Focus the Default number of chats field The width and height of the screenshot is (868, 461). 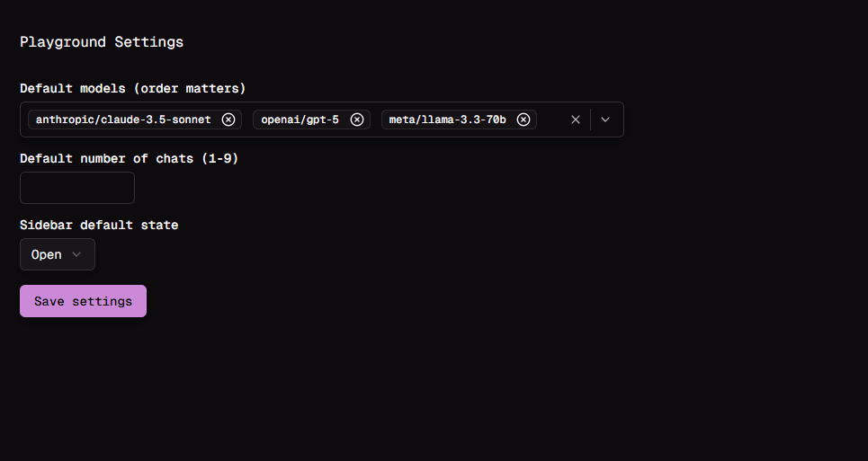pyautogui.click(x=77, y=188)
